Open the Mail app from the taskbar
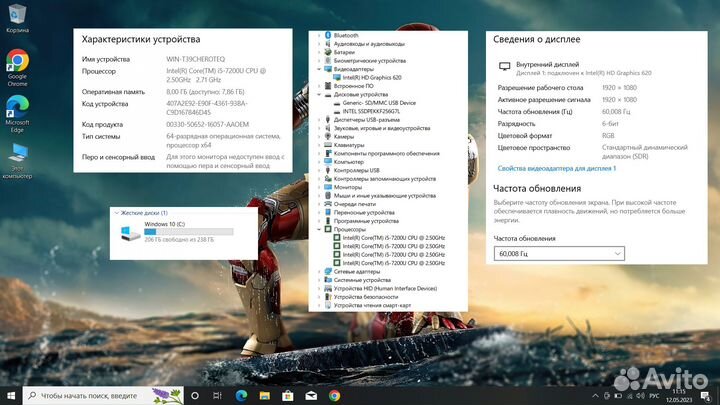Screen dimensions: 720x405 (311, 395)
